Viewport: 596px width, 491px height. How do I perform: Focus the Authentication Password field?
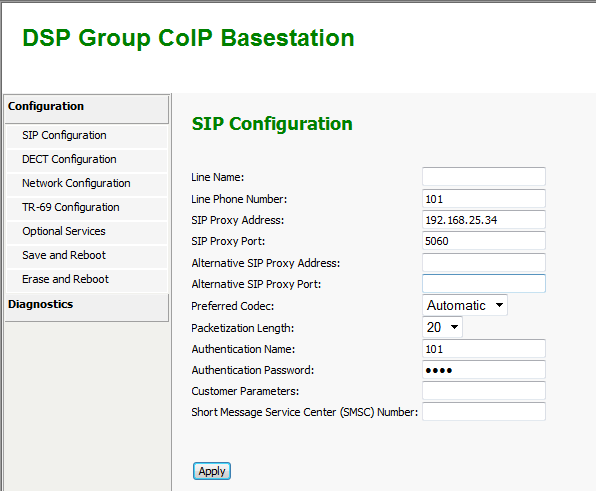pos(483,370)
